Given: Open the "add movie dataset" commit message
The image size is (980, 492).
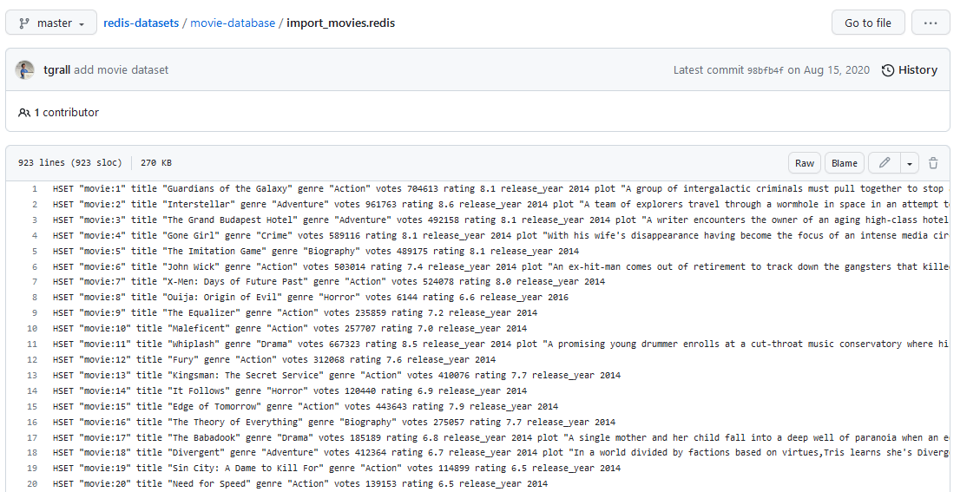Looking at the screenshot, I should [x=122, y=70].
